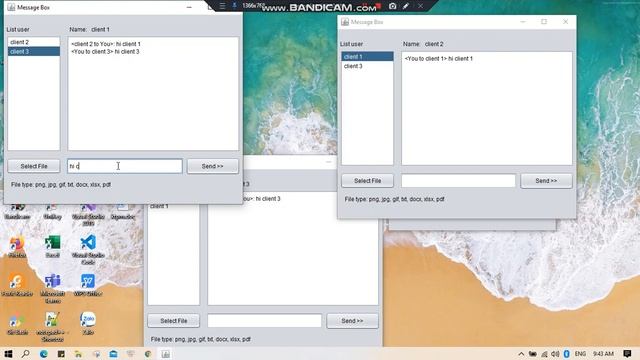Click ENG language indicator

pyautogui.click(x=580, y=354)
